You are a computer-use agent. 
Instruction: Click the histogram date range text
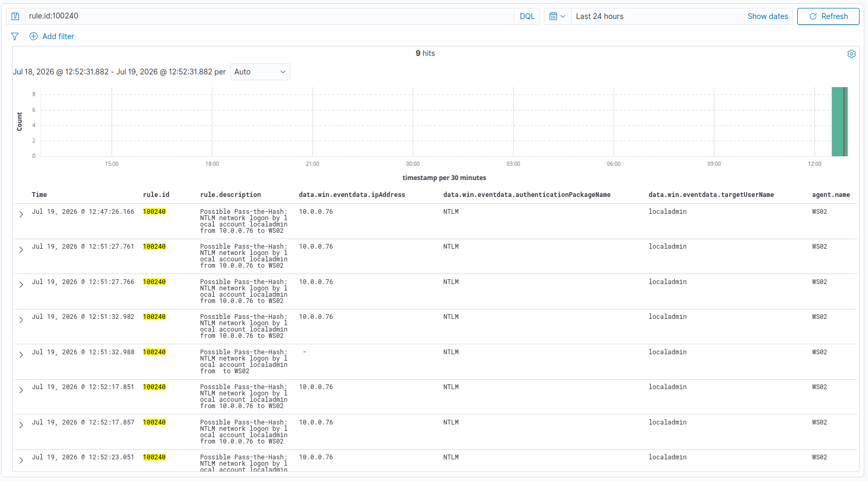click(119, 72)
